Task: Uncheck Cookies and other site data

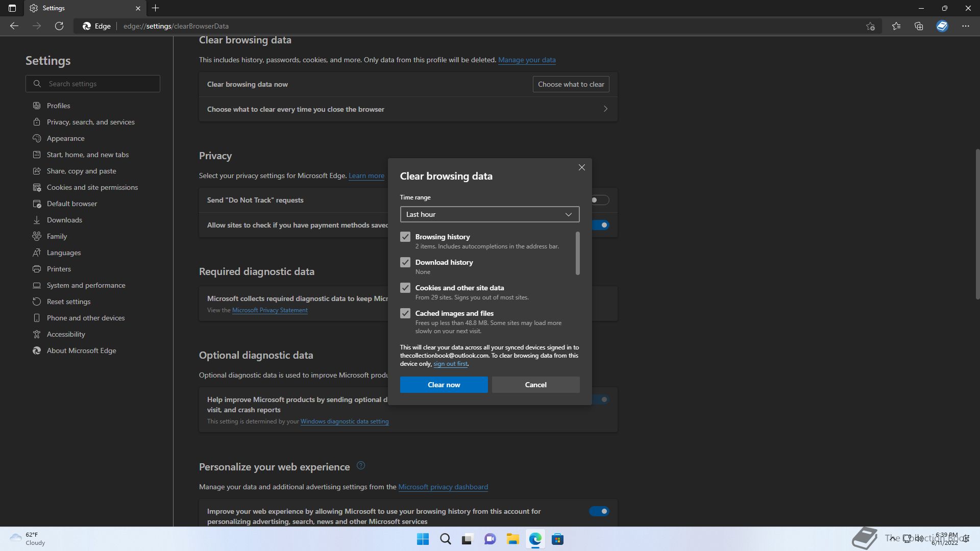Action: (x=405, y=288)
